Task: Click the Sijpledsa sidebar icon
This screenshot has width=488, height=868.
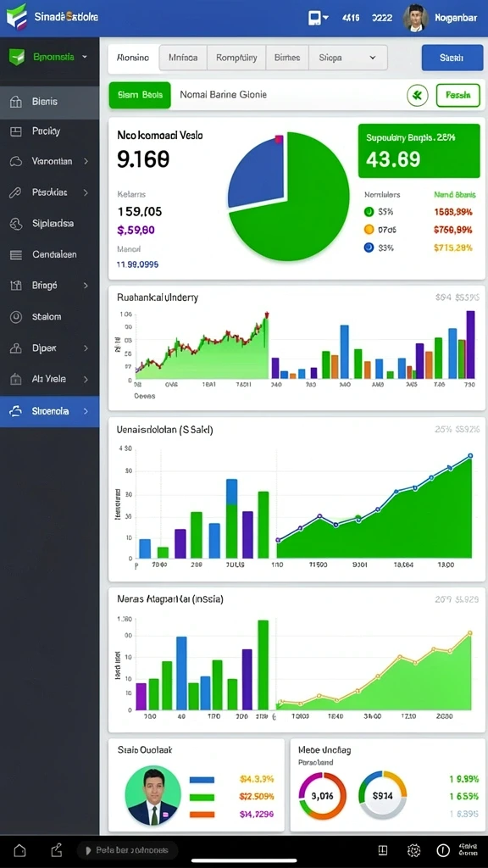Action: point(16,224)
